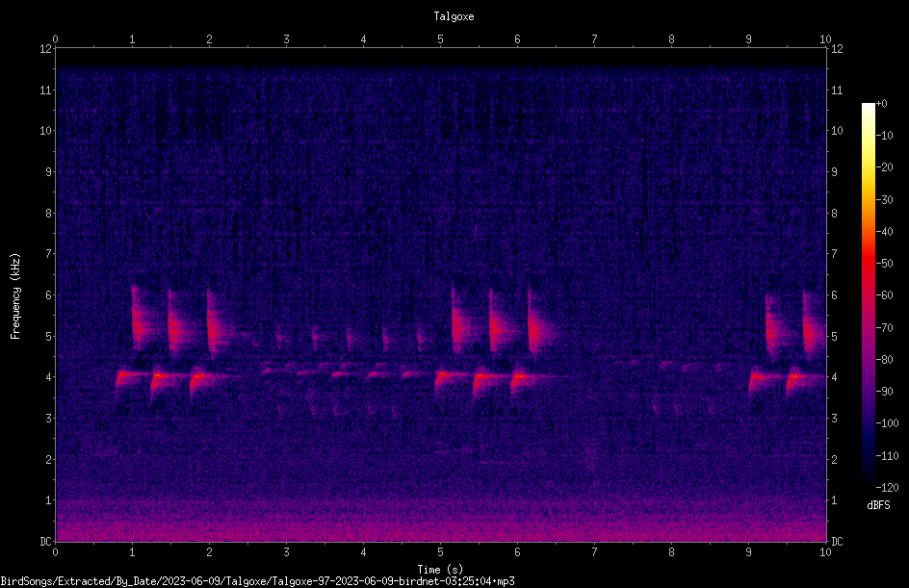909x588 pixels.
Task: Click the "Talgoxe" title above the spectrogram
Action: pos(454,16)
